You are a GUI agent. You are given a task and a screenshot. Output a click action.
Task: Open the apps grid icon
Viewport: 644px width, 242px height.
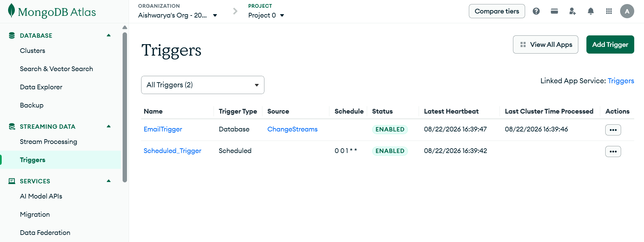(609, 11)
